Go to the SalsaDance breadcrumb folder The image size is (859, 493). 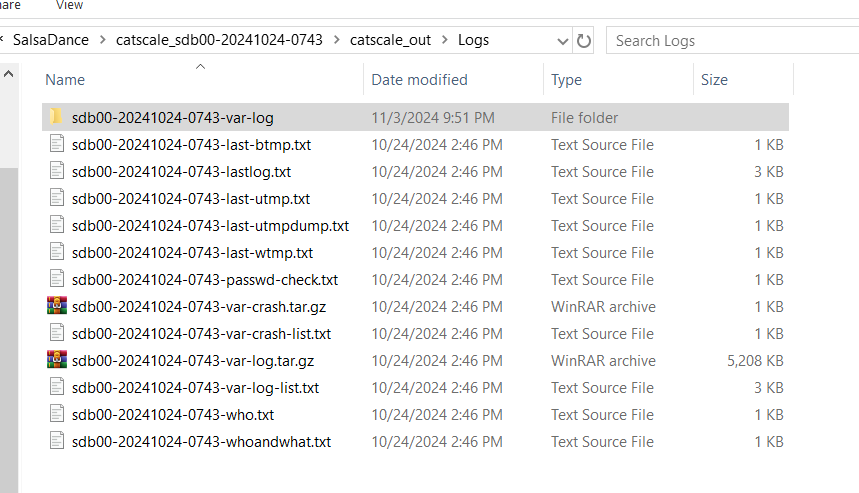50,41
